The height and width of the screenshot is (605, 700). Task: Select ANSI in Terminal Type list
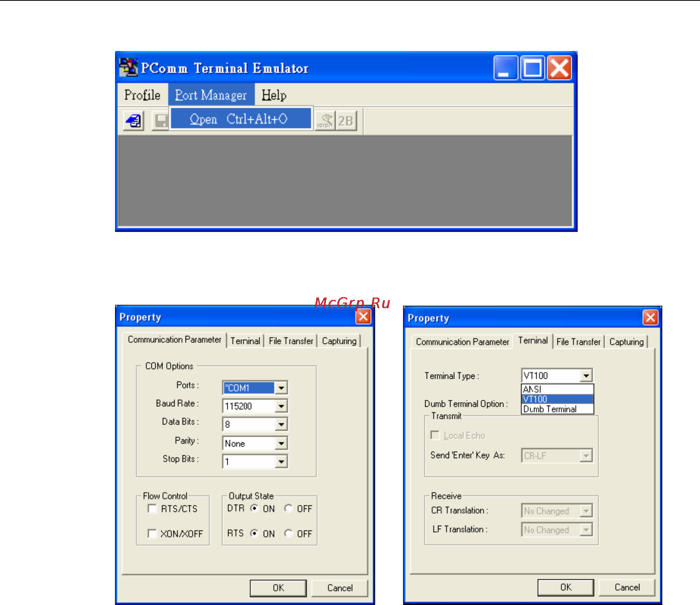click(x=557, y=389)
